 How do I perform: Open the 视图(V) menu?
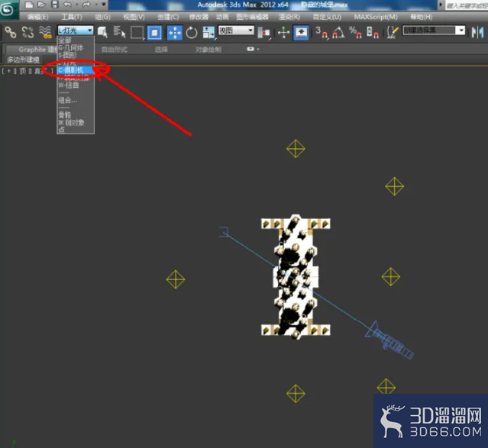click(x=134, y=17)
